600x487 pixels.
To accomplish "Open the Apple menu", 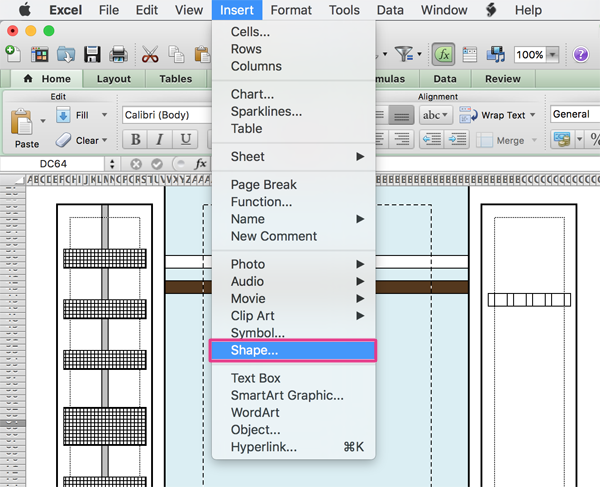I will [x=24, y=10].
